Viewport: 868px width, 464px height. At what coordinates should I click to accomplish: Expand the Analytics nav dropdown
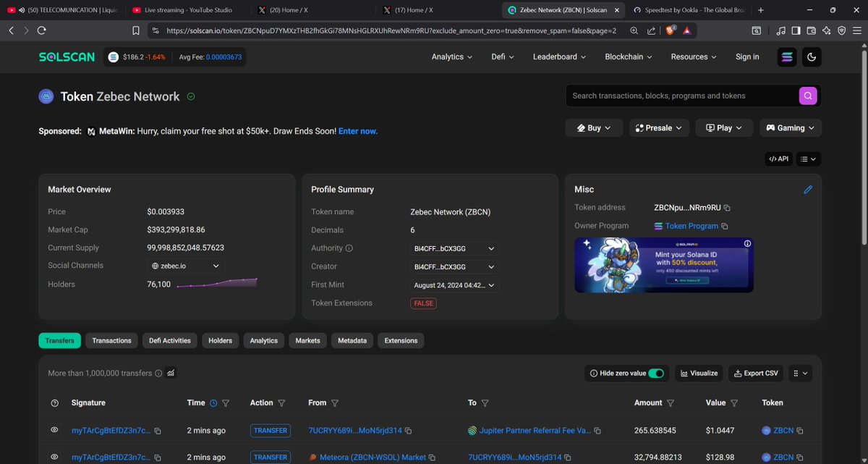(x=452, y=57)
